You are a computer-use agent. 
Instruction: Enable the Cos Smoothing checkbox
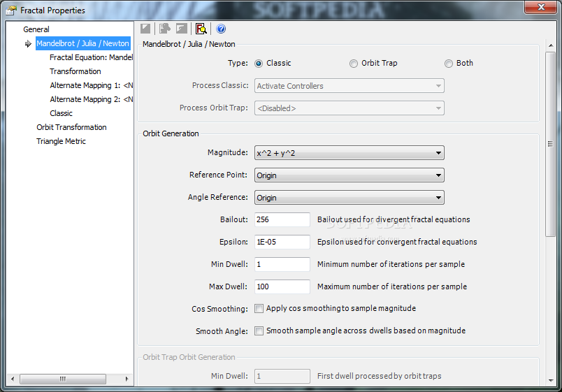tap(259, 309)
